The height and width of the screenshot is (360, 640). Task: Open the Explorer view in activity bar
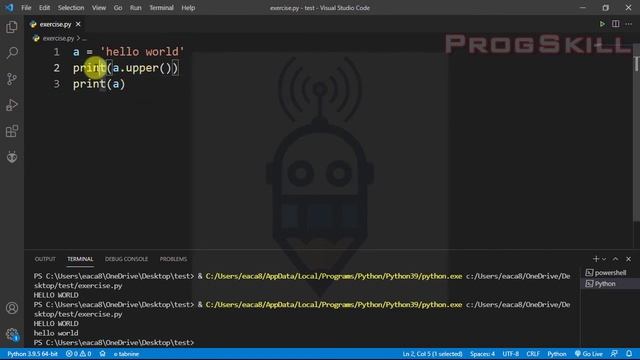click(x=12, y=27)
